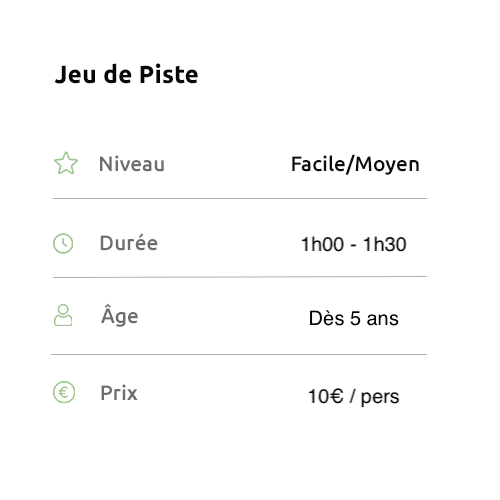
Task: Click the "Dès 5 ans" age value
Action: coord(354,318)
